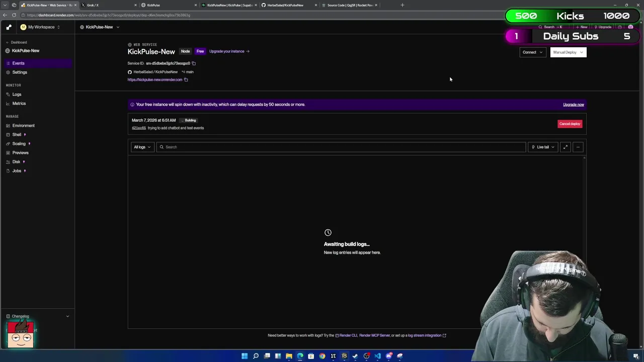Click Upgrade your instance link

(229, 51)
